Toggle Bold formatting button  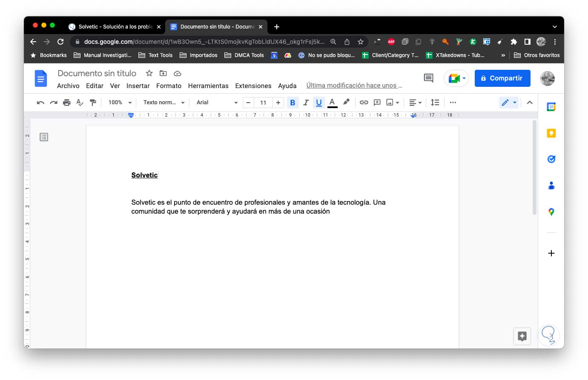[293, 103]
